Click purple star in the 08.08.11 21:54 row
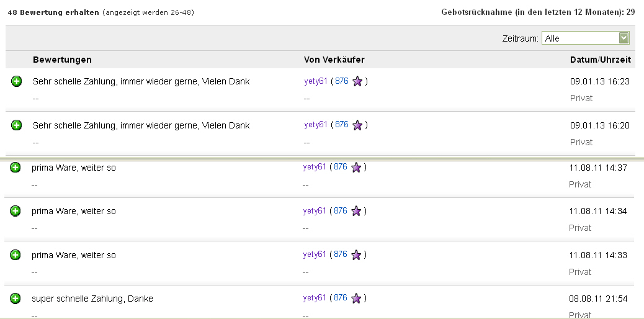644x319 pixels. pyautogui.click(x=356, y=299)
